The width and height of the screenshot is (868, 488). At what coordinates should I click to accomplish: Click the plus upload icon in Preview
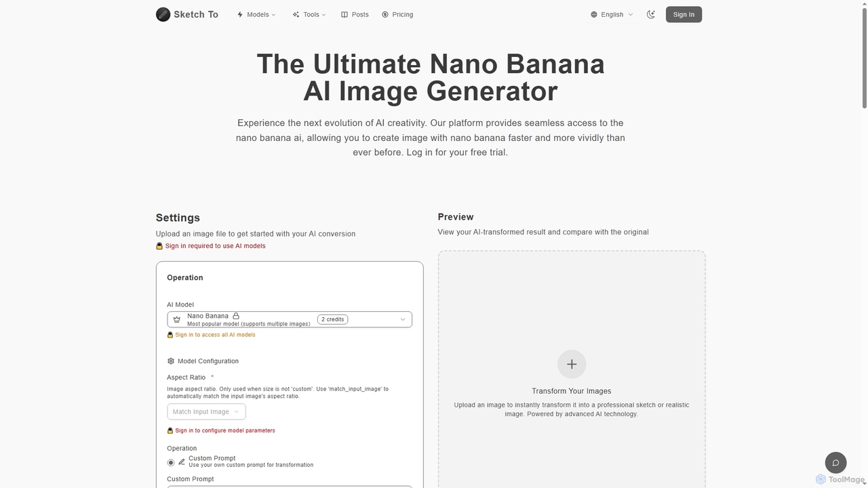pos(572,364)
